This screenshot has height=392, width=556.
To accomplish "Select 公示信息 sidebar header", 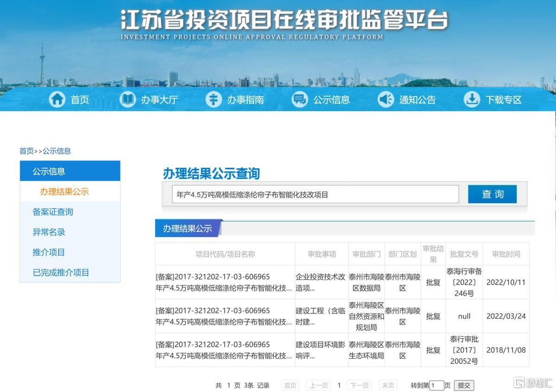I will pos(70,171).
